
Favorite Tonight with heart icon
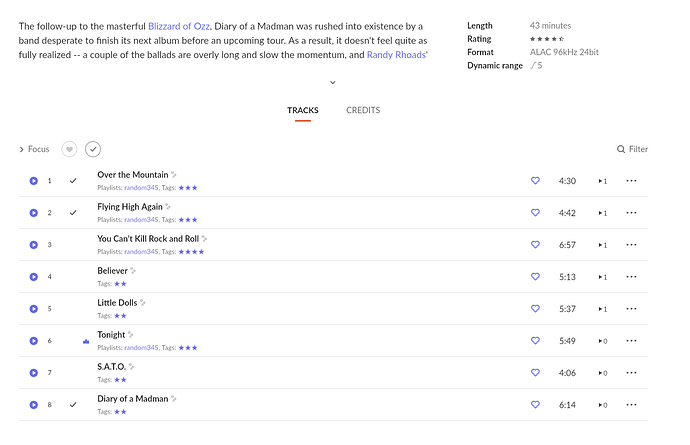[x=535, y=340]
